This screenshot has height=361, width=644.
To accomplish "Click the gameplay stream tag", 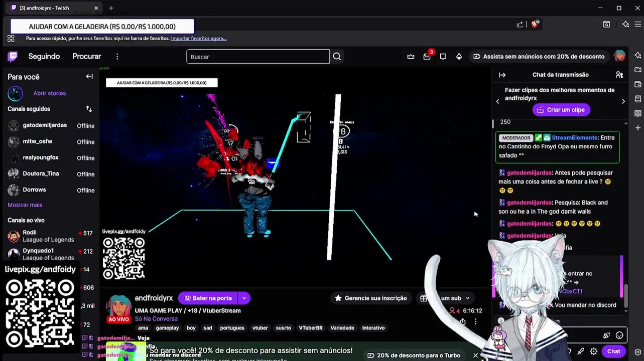I will [167, 328].
